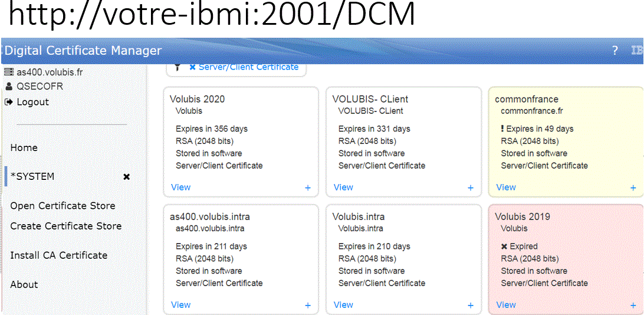Viewport: 644px width, 315px height.
Task: View the Volubis.intra certificate
Action: pos(343,305)
